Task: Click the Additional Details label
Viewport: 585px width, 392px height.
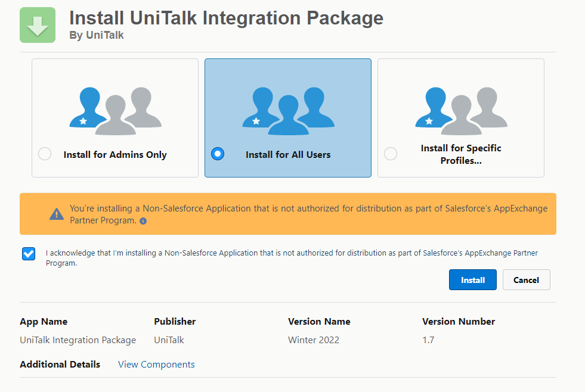Action: (60, 364)
